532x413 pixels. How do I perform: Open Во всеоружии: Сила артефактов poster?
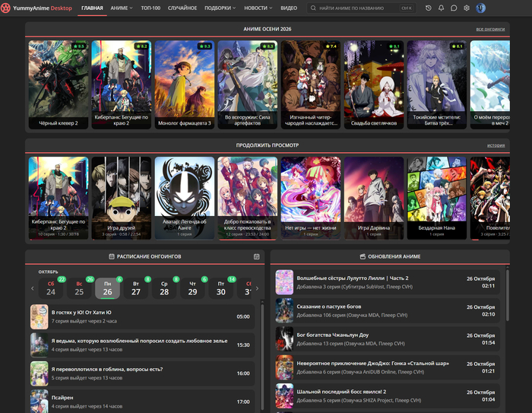[x=247, y=84]
